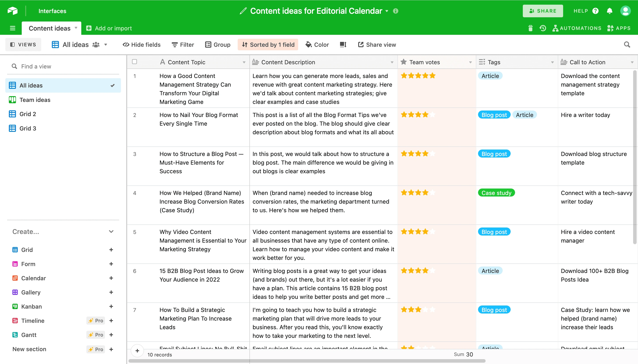Click the horizontal scrollbar at bottom
Screen dimensions: 638x364
click(x=307, y=361)
